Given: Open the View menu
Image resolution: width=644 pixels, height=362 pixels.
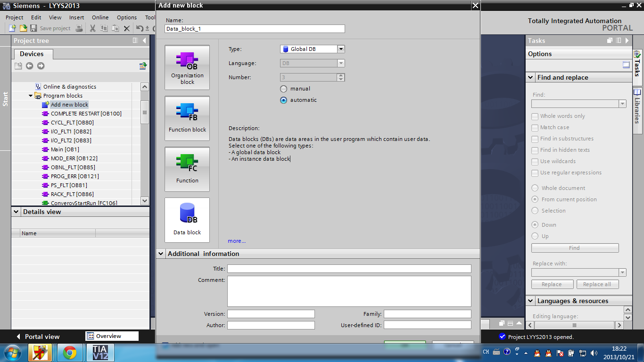Looking at the screenshot, I should (x=55, y=17).
